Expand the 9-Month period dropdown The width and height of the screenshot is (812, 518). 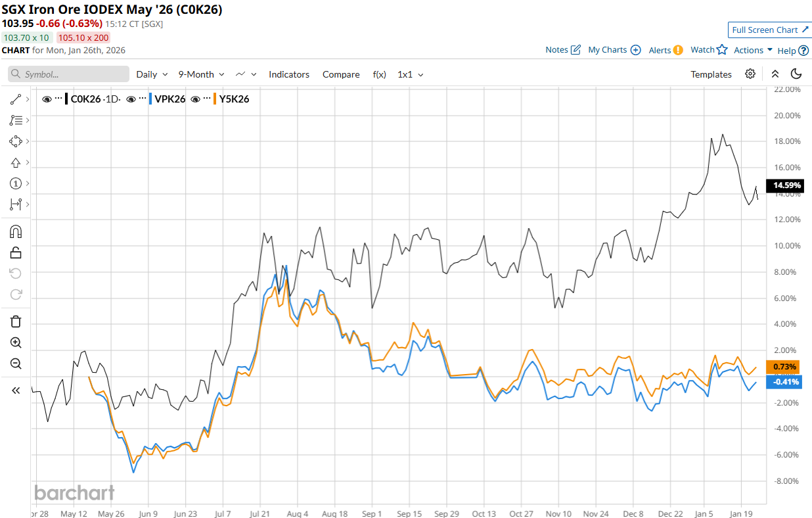point(201,74)
